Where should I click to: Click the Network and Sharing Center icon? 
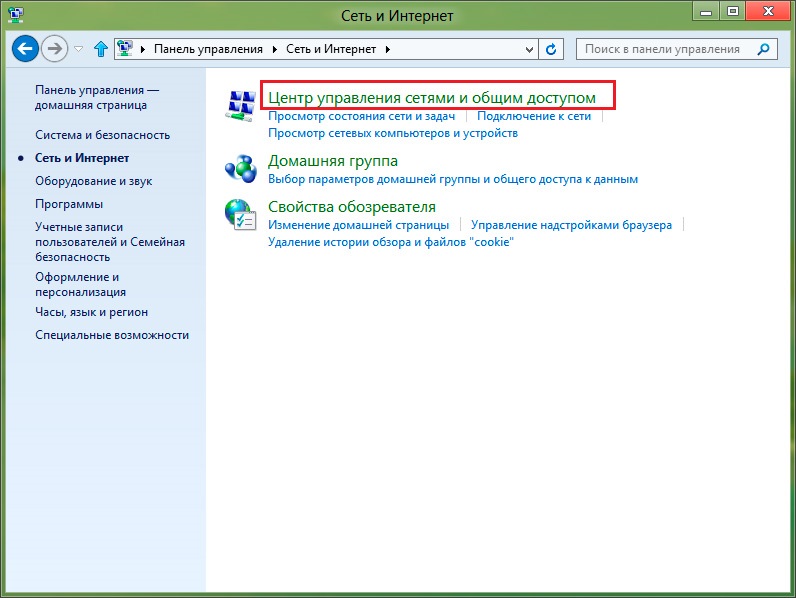pyautogui.click(x=240, y=106)
